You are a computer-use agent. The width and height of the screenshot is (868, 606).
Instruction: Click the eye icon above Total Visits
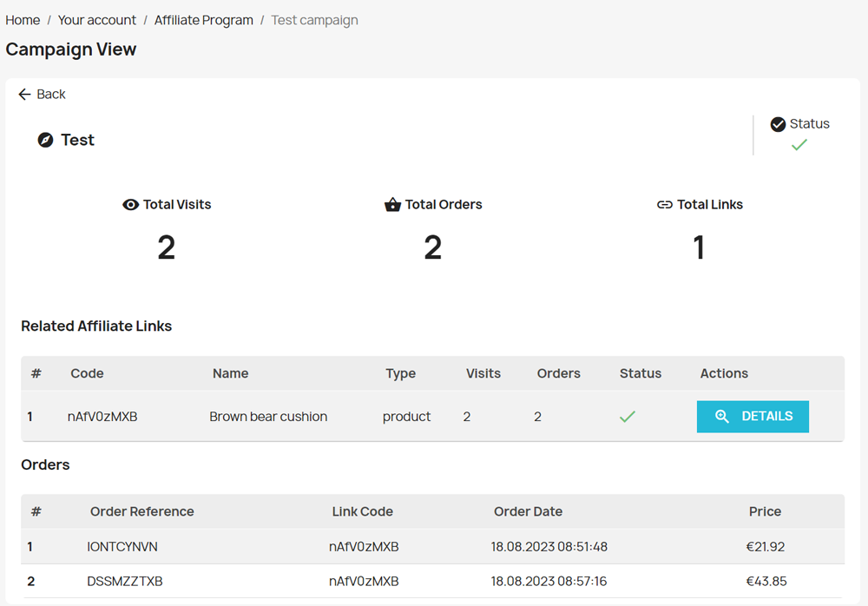pyautogui.click(x=130, y=204)
